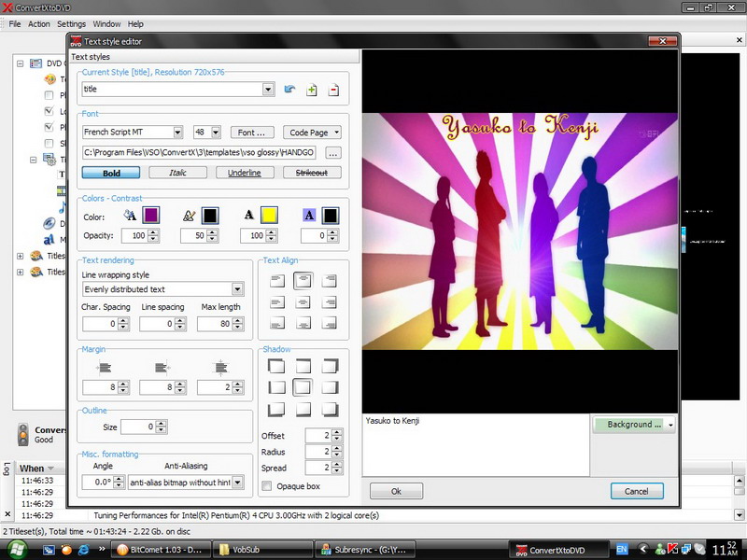This screenshot has height=560, width=747.
Task: Expand the first Titleset tree node
Action: 20,256
